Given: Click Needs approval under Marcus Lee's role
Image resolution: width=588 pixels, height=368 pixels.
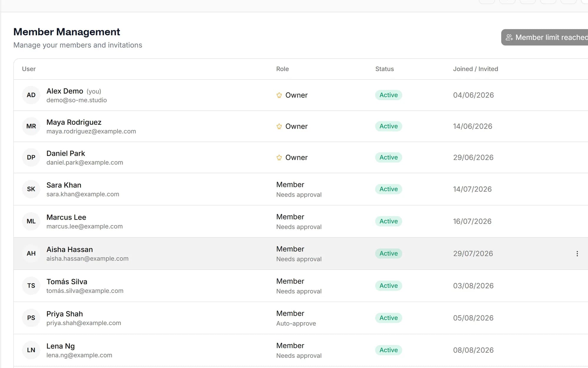Looking at the screenshot, I should [x=299, y=227].
